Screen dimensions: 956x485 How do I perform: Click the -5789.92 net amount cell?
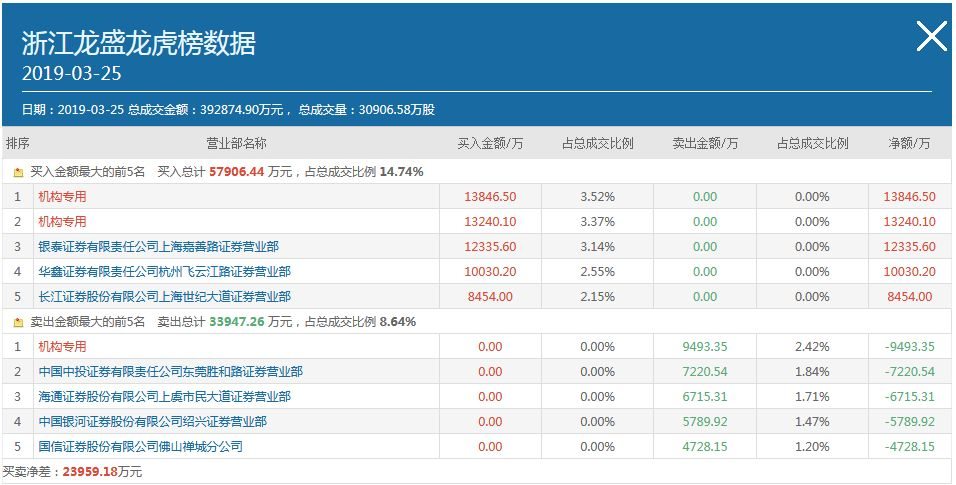pos(909,422)
